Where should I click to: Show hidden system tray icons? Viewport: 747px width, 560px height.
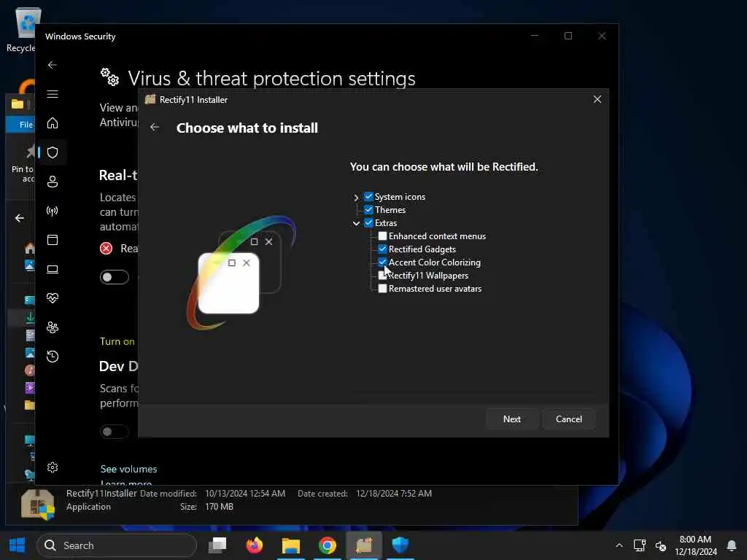coord(619,545)
